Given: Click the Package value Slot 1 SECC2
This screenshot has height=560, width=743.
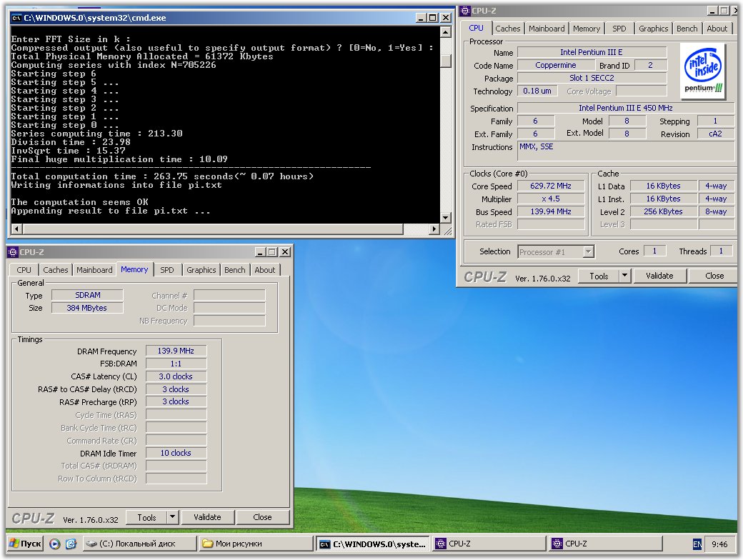Looking at the screenshot, I should (x=592, y=78).
